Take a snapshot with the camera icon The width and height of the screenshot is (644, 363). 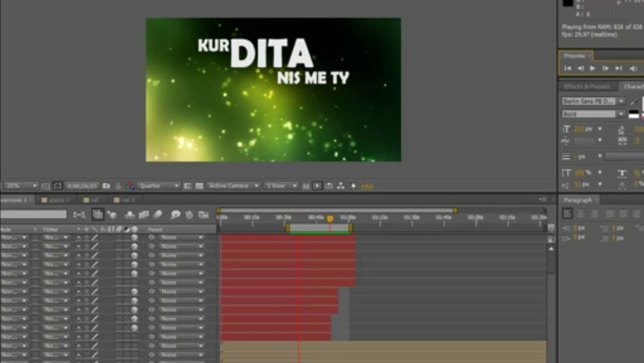[x=107, y=186]
